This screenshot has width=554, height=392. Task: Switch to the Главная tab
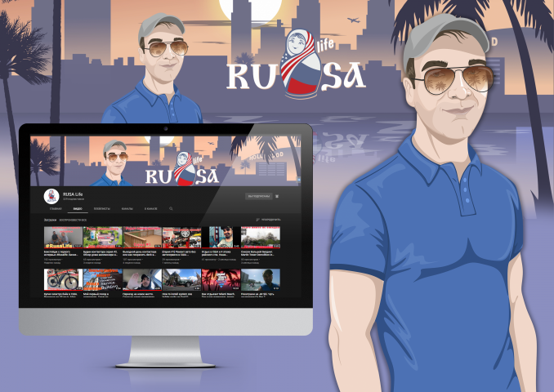[56, 209]
